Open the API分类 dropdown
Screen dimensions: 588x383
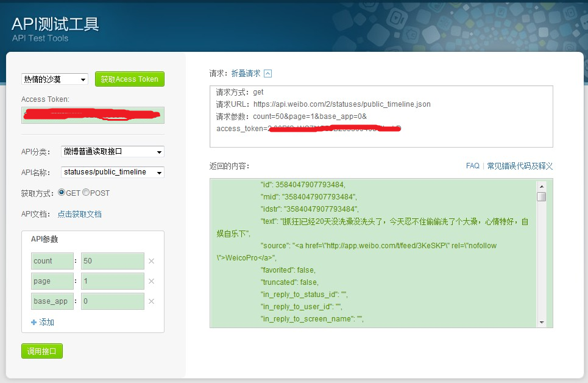pyautogui.click(x=113, y=152)
